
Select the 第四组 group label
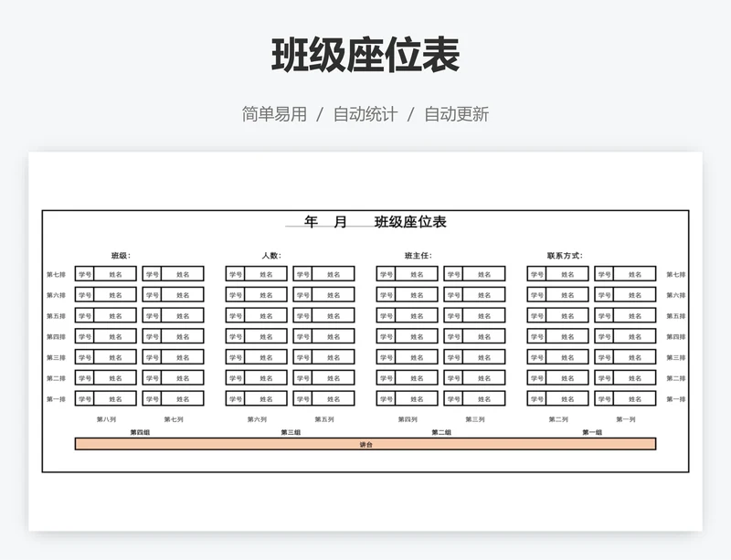point(140,432)
